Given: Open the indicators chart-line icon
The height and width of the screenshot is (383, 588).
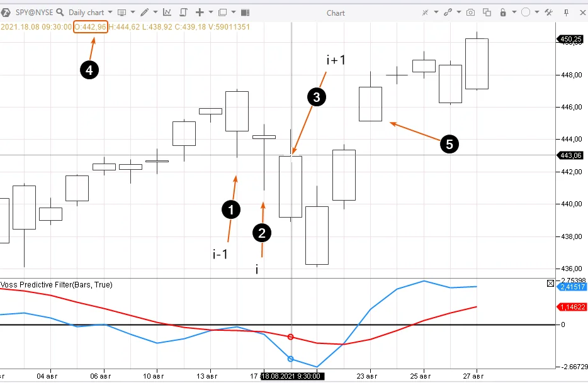Looking at the screenshot, I should [x=167, y=12].
